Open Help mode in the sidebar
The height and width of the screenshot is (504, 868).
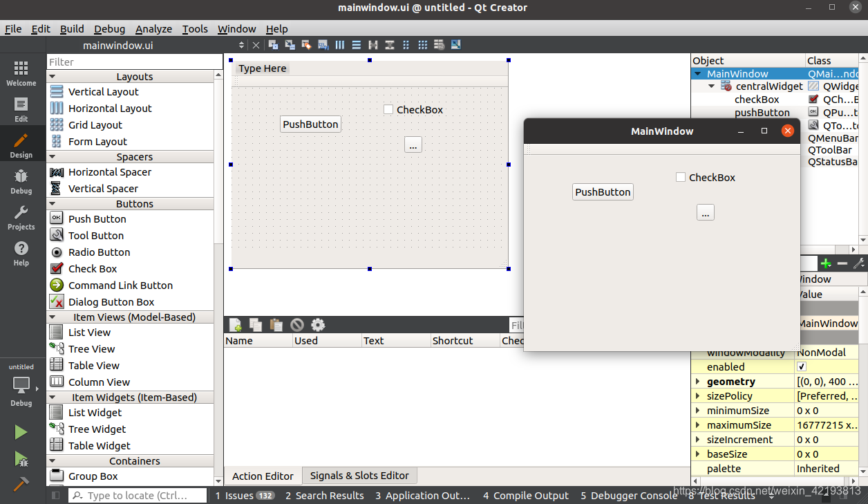21,253
